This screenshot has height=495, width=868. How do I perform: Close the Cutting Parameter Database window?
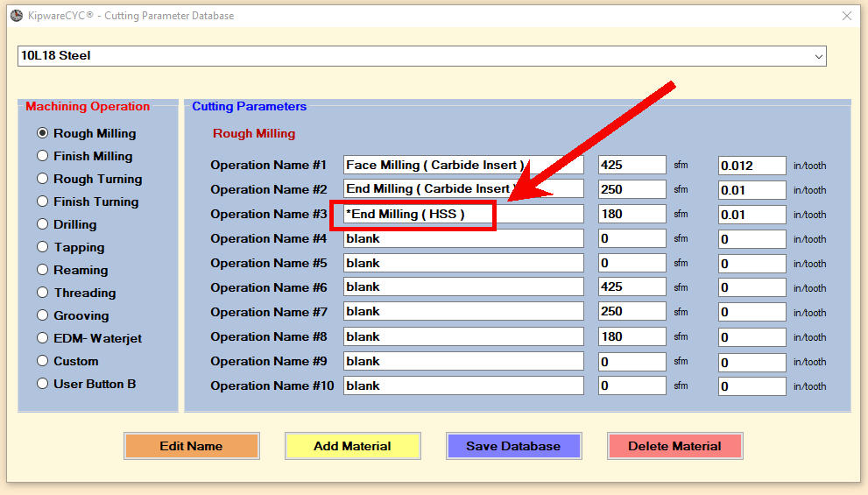point(846,16)
